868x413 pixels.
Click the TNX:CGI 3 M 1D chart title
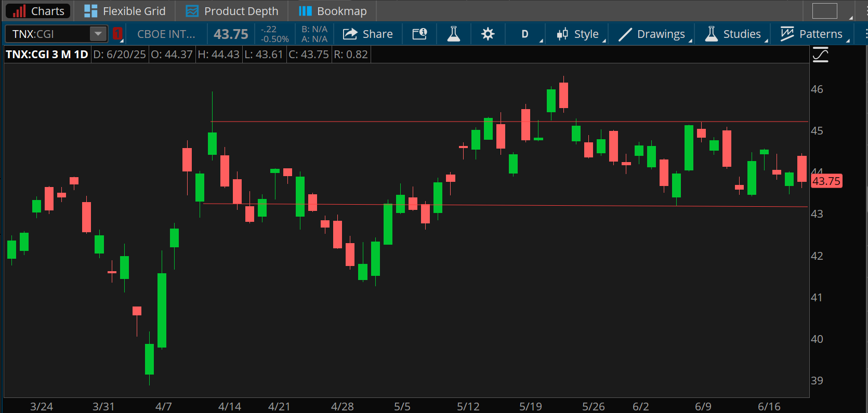47,54
